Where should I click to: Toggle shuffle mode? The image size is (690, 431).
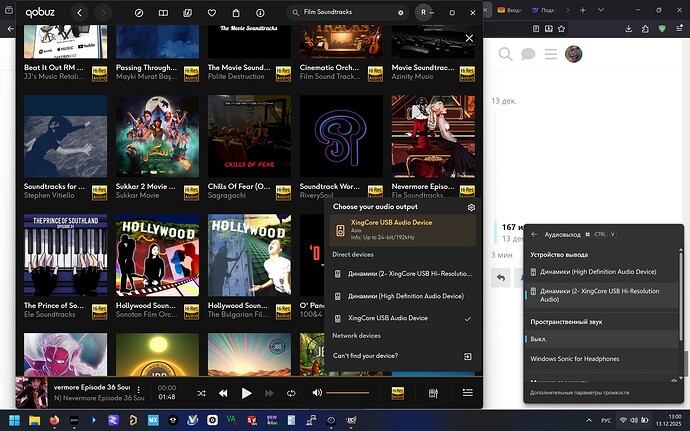pyautogui.click(x=201, y=393)
